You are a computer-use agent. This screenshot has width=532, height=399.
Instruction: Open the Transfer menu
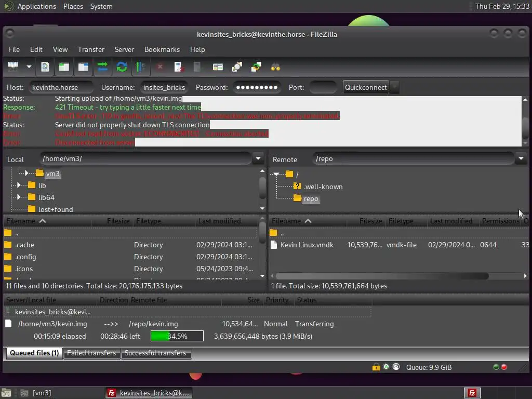pos(91,49)
